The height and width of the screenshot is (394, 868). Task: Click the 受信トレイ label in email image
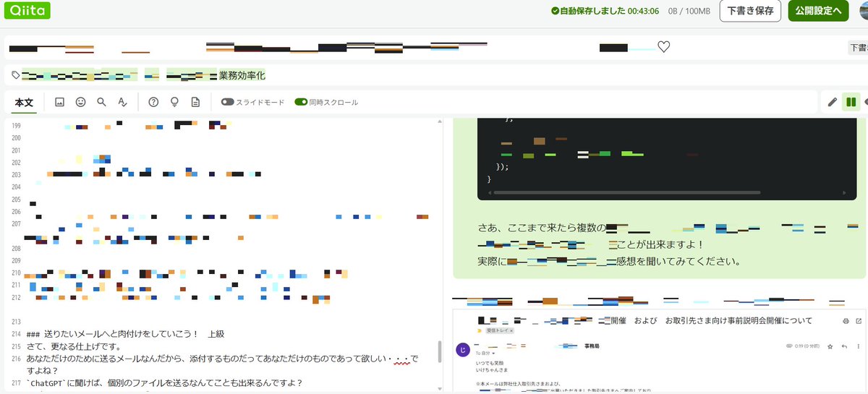click(500, 330)
